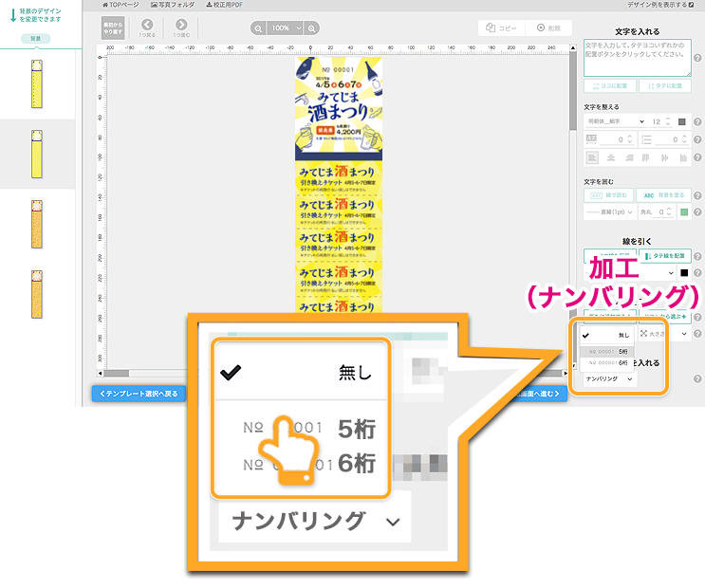Screen dimensions: 705x588
Task: Open the TOPページ menu link
Action: [x=121, y=5]
